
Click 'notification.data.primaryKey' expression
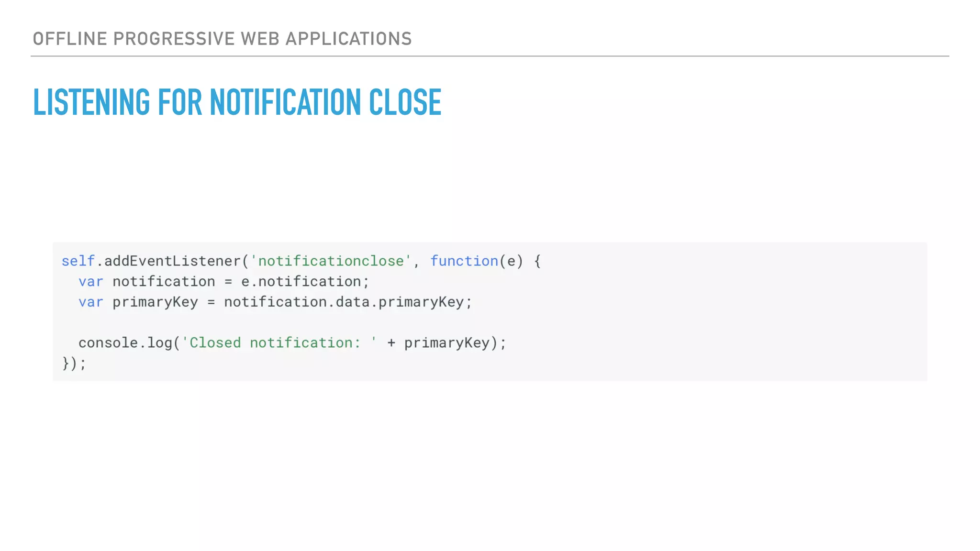(344, 302)
